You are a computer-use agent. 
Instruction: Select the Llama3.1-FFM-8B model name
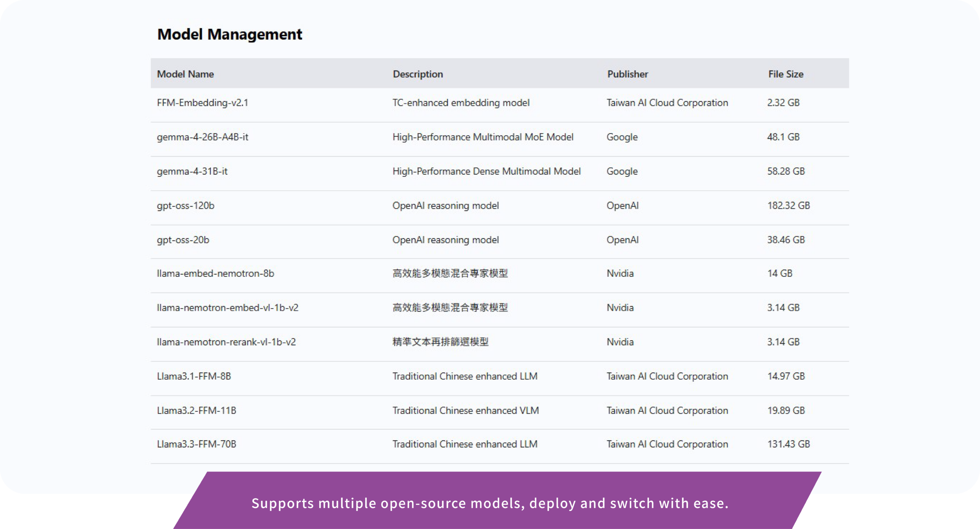tap(194, 376)
